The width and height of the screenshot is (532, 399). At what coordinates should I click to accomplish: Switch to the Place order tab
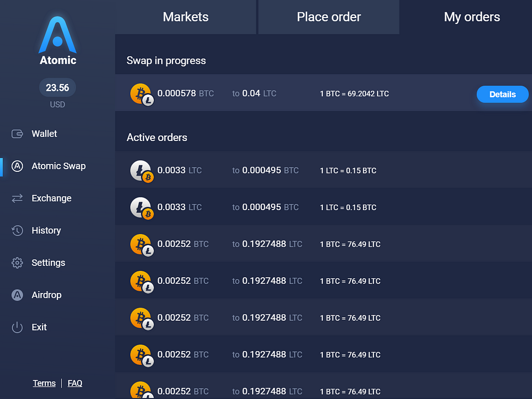329,17
